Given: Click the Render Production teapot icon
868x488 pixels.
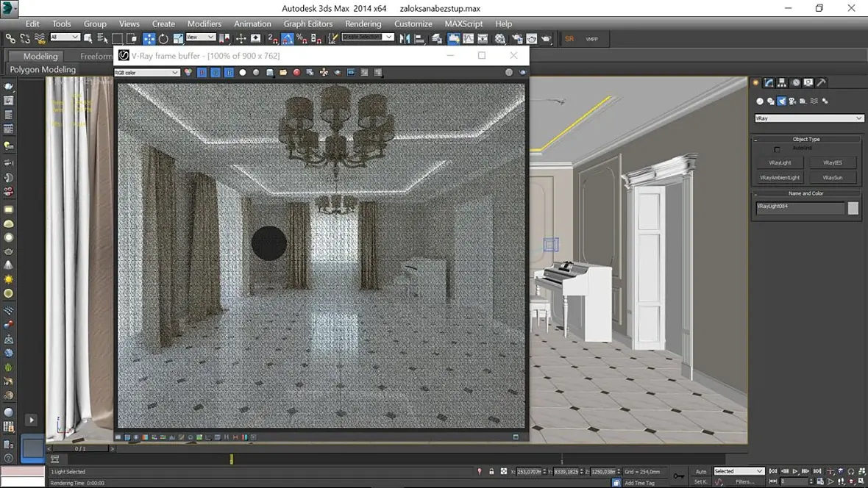Looking at the screenshot, I should [x=547, y=39].
